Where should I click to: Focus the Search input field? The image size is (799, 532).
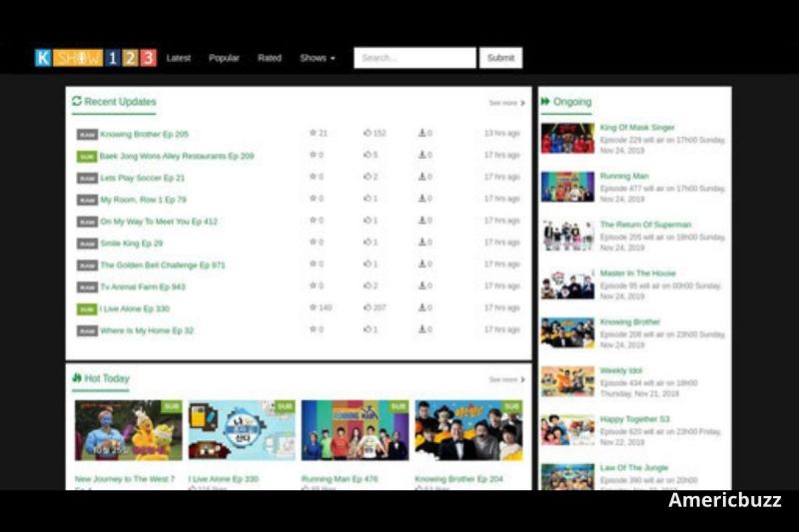[x=414, y=58]
